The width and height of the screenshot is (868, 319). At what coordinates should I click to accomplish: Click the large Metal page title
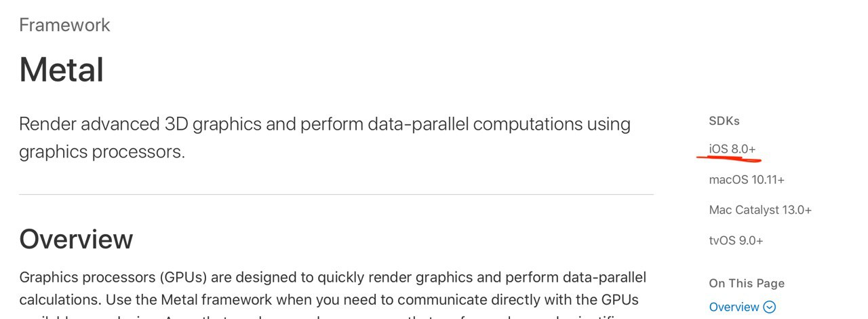pos(61,70)
